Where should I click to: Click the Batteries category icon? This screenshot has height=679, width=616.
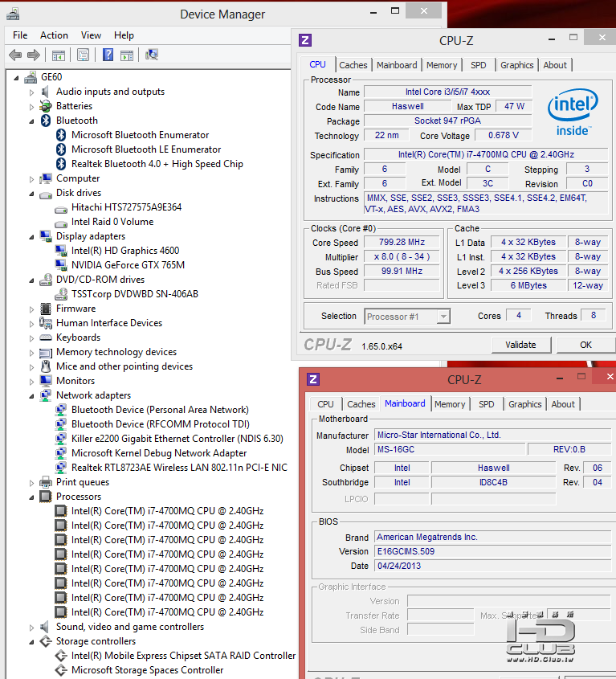46,106
